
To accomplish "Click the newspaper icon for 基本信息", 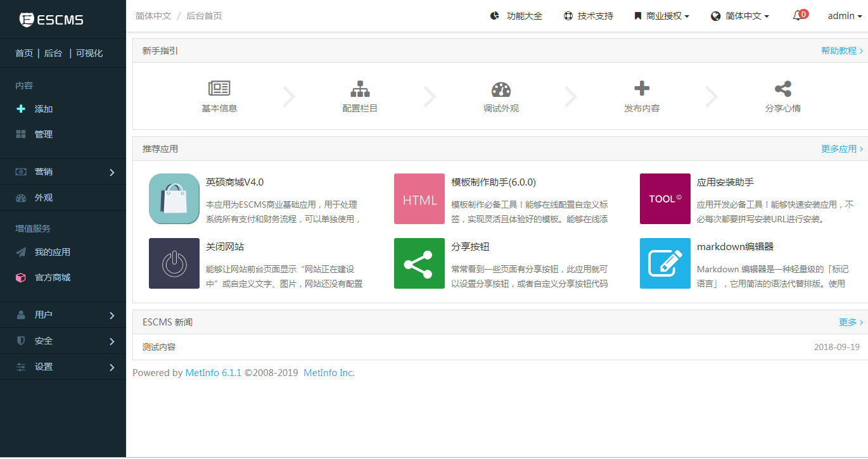I will click(x=219, y=89).
